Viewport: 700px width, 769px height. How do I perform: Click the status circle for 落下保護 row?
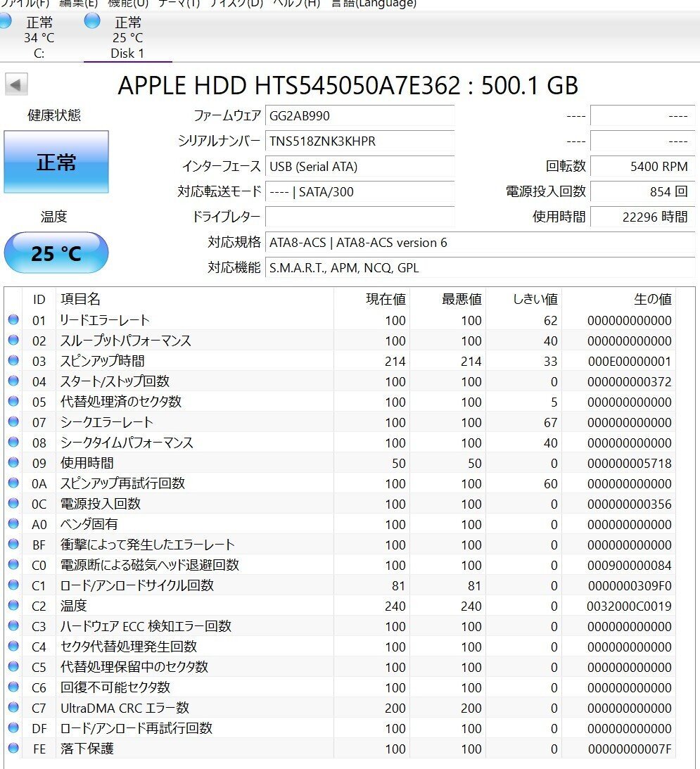(x=13, y=748)
